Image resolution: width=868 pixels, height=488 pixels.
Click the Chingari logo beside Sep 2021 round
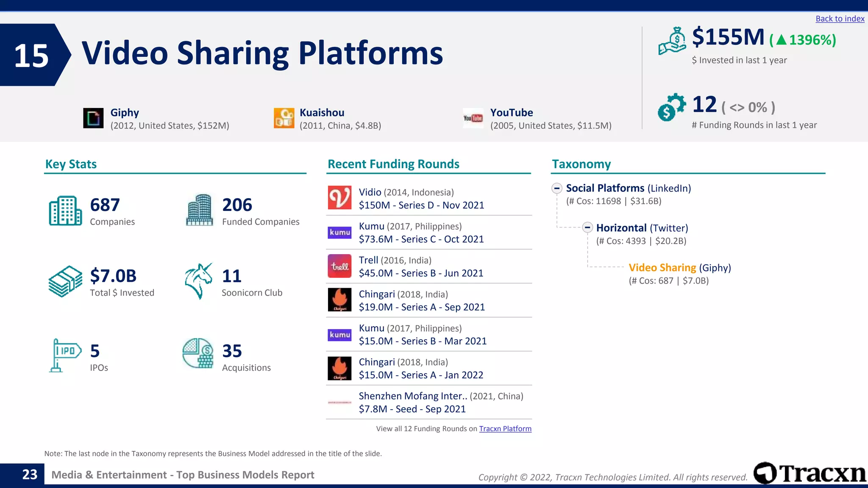coord(339,300)
